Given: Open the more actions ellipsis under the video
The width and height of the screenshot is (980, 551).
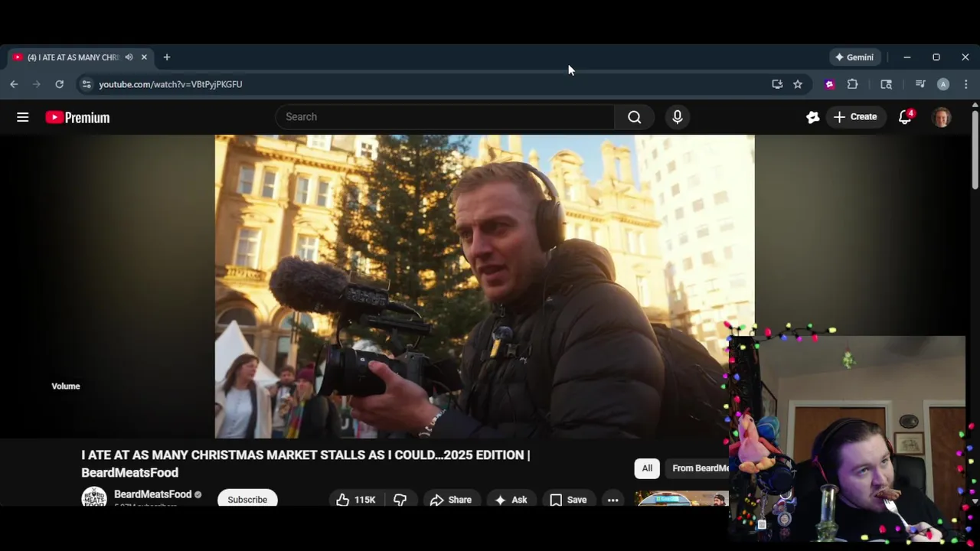Looking at the screenshot, I should (x=612, y=500).
